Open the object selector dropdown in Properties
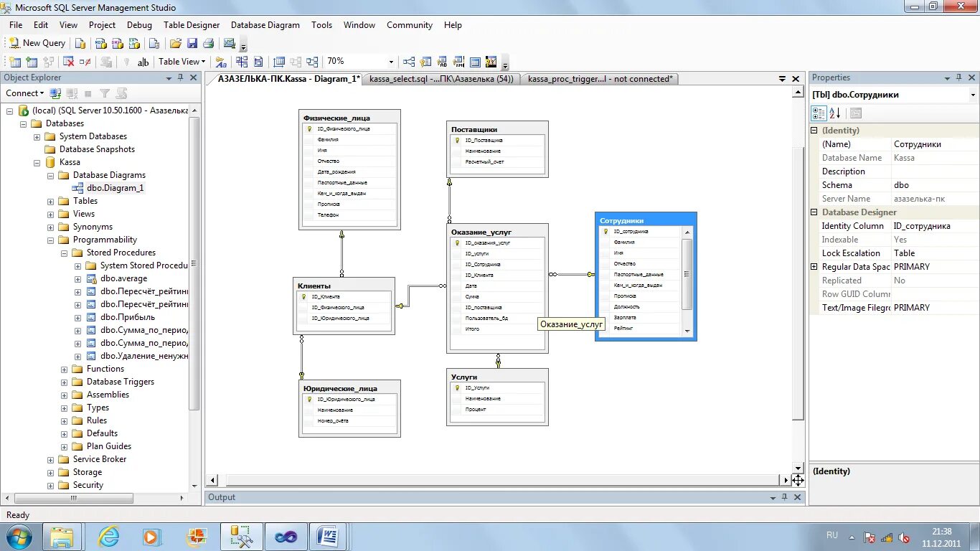 [x=973, y=95]
